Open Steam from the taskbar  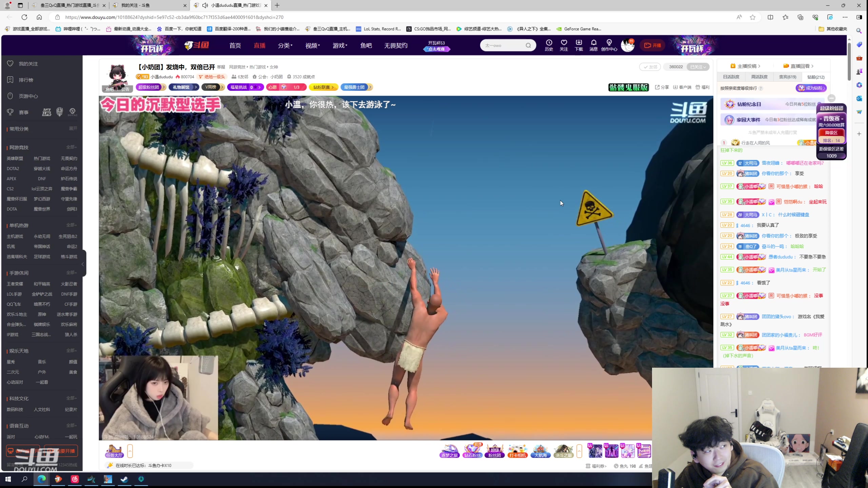124,479
